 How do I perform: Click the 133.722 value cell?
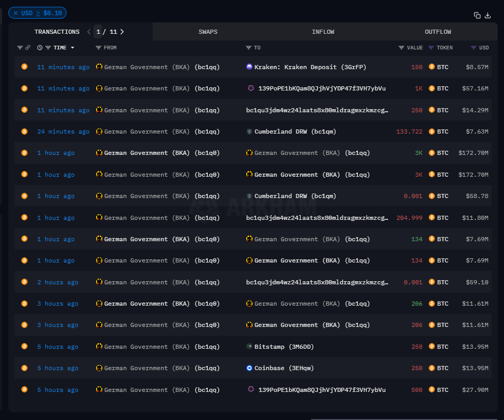[409, 132]
